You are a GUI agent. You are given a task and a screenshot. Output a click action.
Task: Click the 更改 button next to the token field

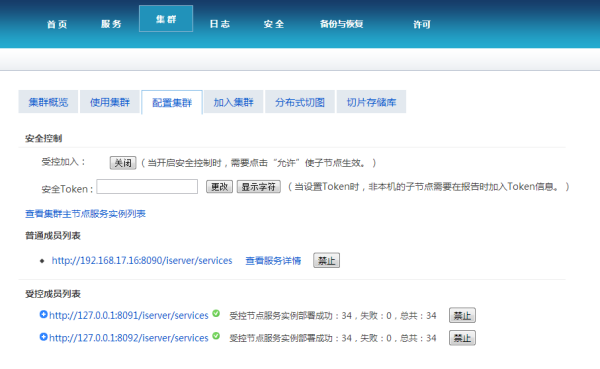[x=219, y=187]
